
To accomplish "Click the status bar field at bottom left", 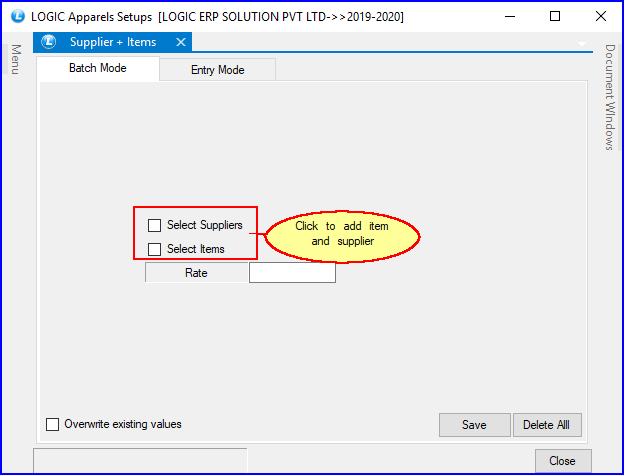I will 140,461.
